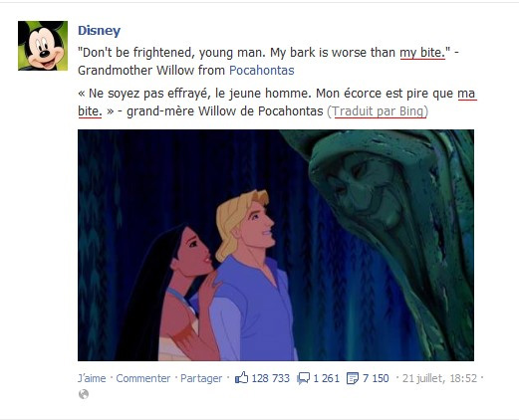Click the speech bubble comments icon
The image size is (519, 420).
click(303, 378)
